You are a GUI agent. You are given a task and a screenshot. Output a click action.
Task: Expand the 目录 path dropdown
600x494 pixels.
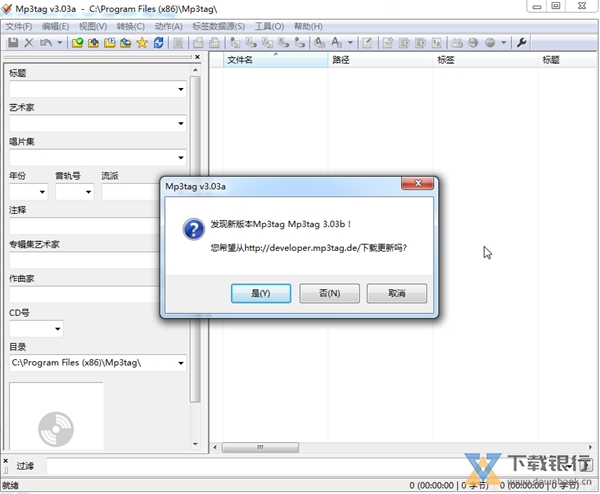(181, 363)
